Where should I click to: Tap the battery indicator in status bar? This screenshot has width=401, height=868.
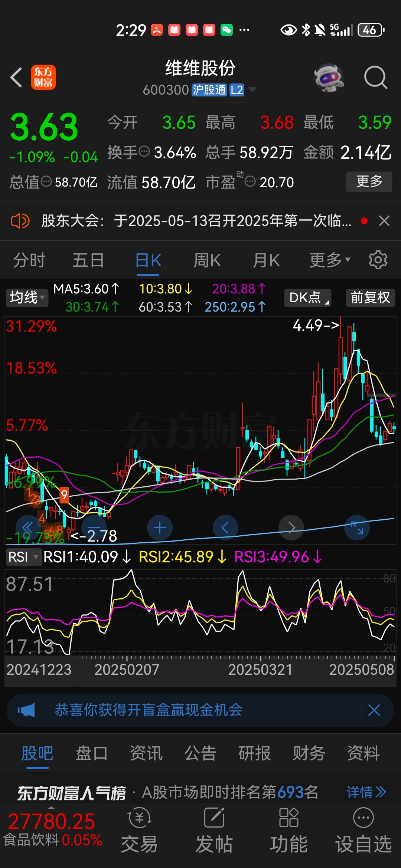pos(371,30)
